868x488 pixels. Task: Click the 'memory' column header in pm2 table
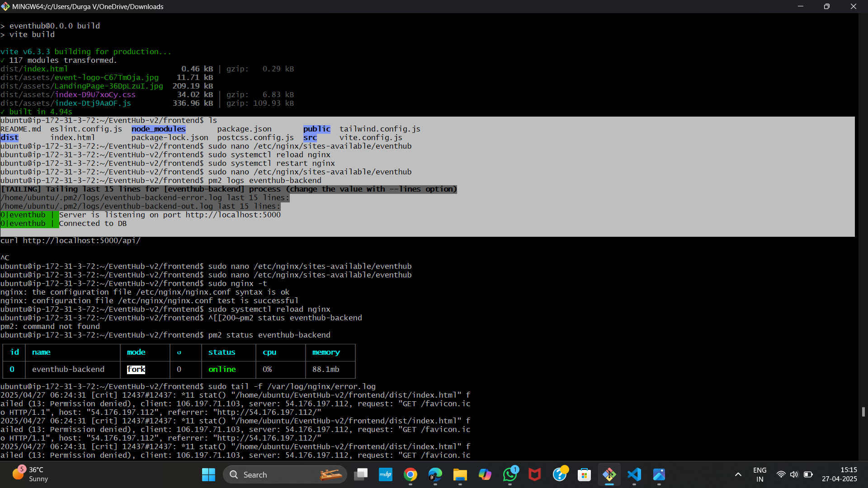[326, 352]
